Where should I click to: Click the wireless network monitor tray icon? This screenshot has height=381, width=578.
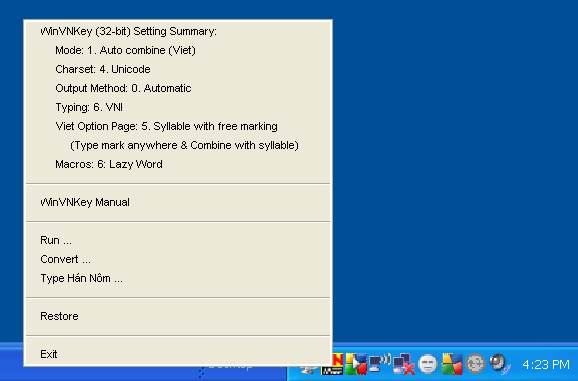[x=380, y=364]
